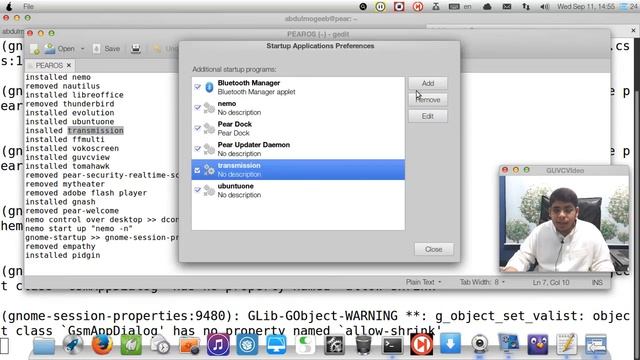Open the Plain Text language dropdown

coord(424,282)
